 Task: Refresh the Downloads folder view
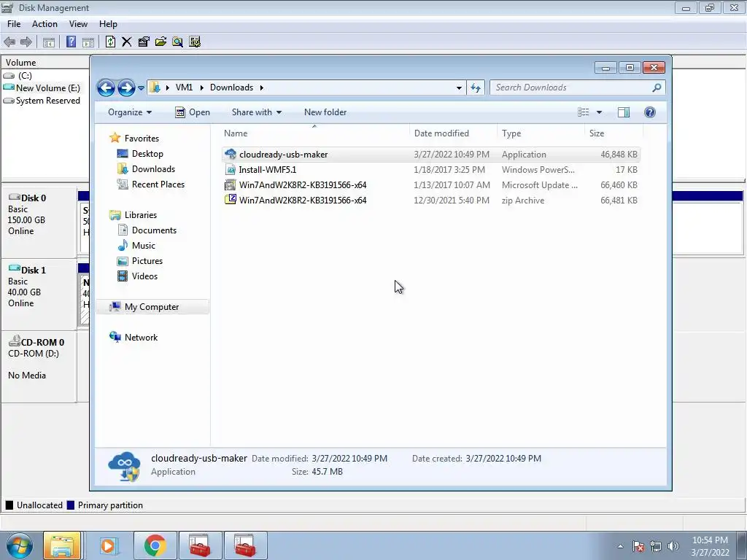coord(476,87)
